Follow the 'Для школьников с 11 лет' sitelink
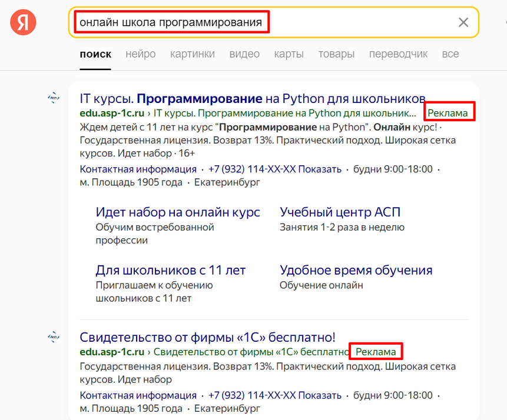Viewport: 507px width, 420px height. pos(171,271)
